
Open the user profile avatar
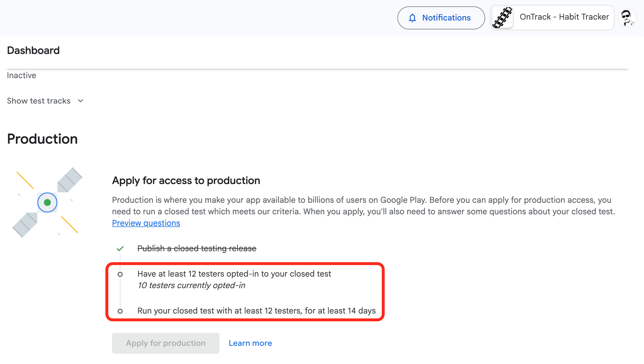pos(627,18)
